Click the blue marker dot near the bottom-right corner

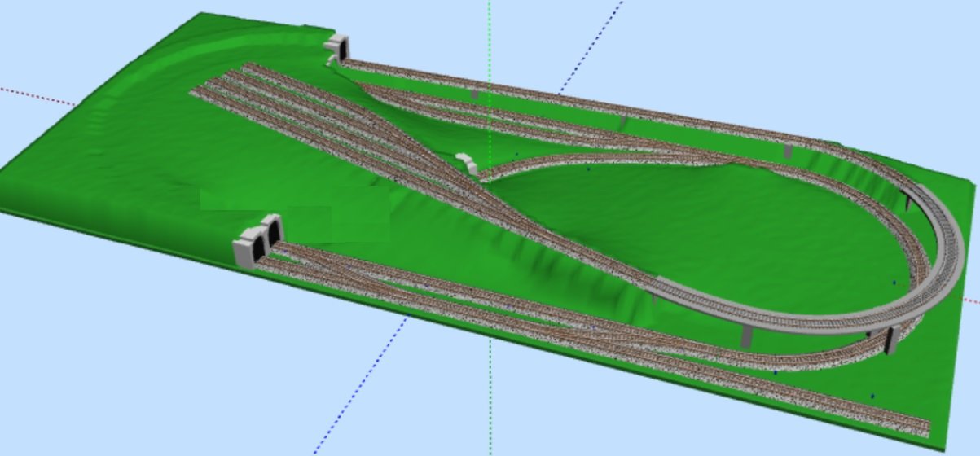(x=872, y=397)
